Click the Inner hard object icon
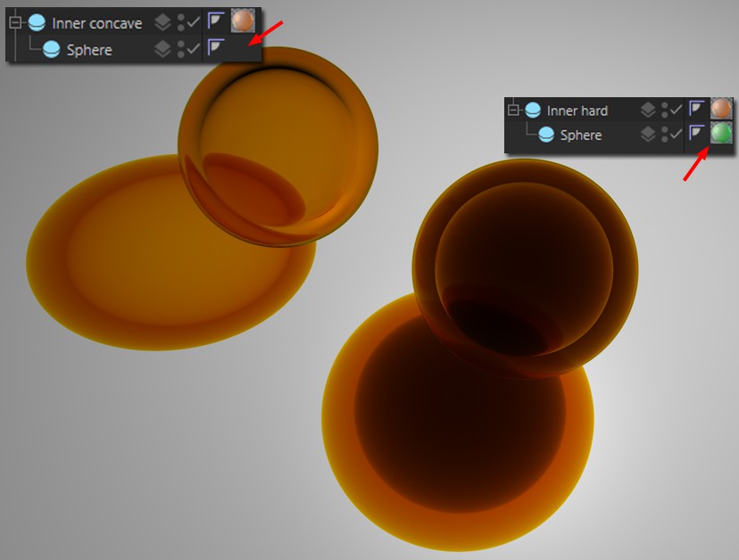Screen dimensions: 739x560 (533, 111)
